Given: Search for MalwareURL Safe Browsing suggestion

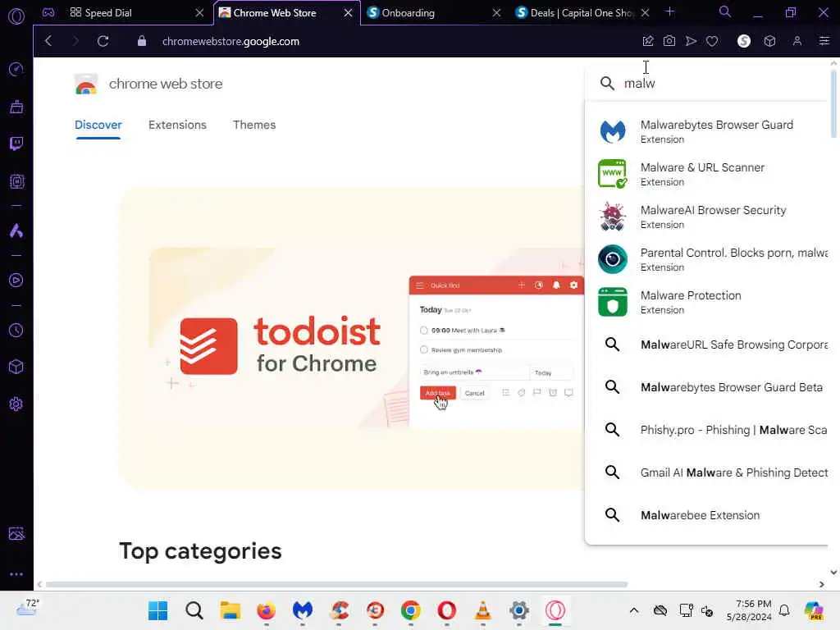Looking at the screenshot, I should point(708,345).
